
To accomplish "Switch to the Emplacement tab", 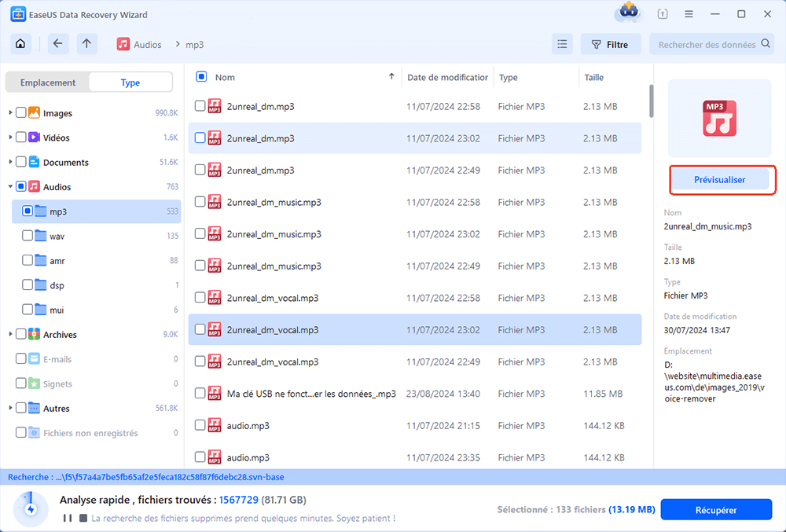I will click(x=48, y=83).
